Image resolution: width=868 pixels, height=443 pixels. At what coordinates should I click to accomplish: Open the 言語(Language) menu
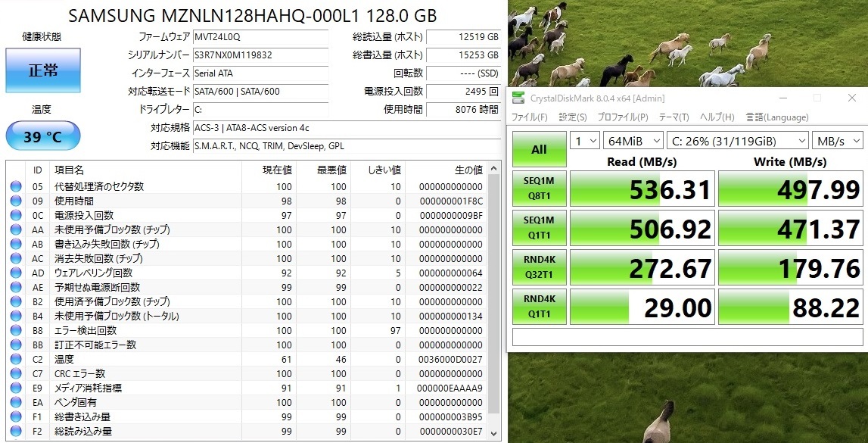777,117
